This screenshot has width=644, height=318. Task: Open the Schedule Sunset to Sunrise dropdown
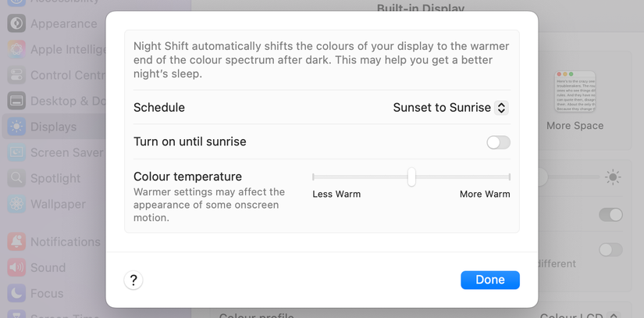pos(450,108)
